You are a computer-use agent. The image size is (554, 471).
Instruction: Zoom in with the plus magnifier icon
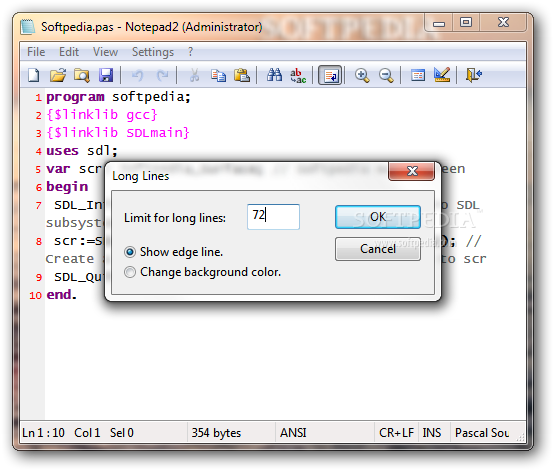click(362, 75)
